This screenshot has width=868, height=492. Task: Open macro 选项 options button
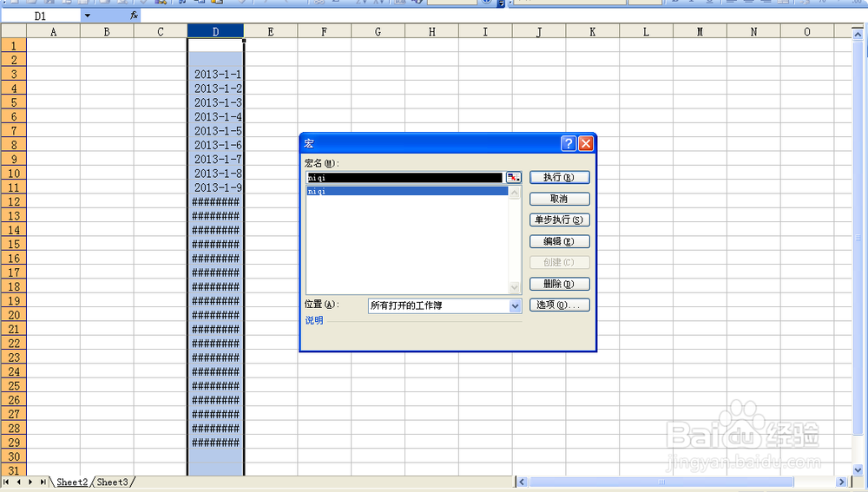(559, 305)
